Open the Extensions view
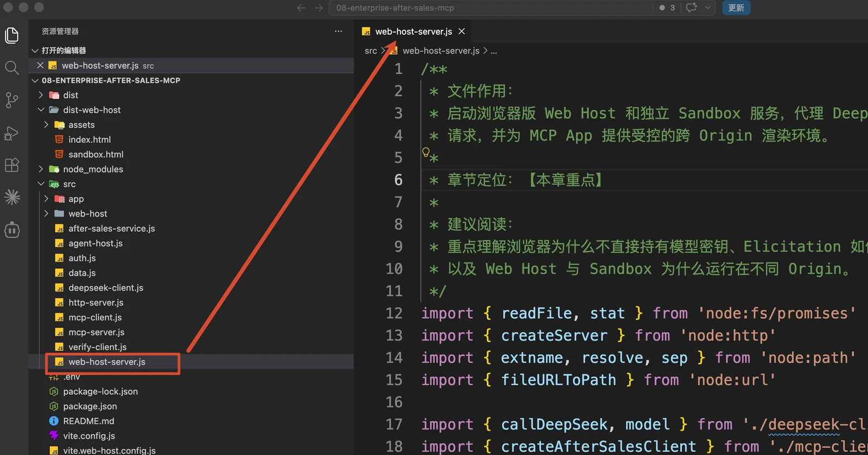The width and height of the screenshot is (868, 455). 12,165
